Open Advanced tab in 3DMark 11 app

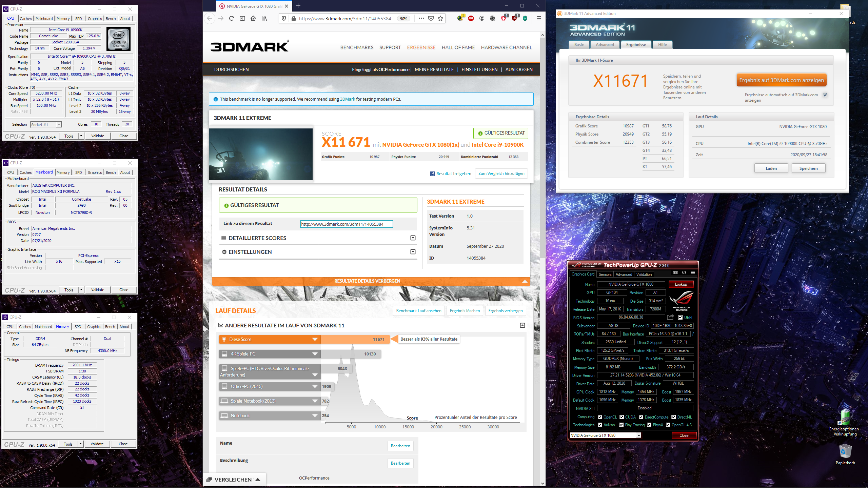[605, 45]
